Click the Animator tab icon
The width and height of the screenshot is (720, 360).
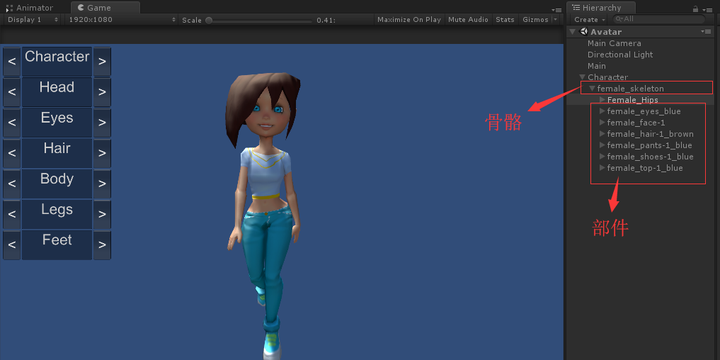tap(9, 8)
